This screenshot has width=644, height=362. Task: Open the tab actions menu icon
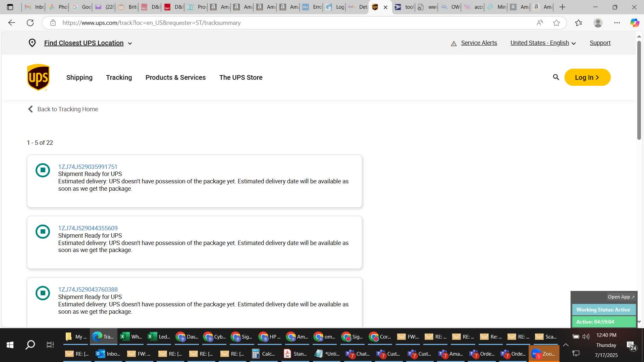[10, 7]
